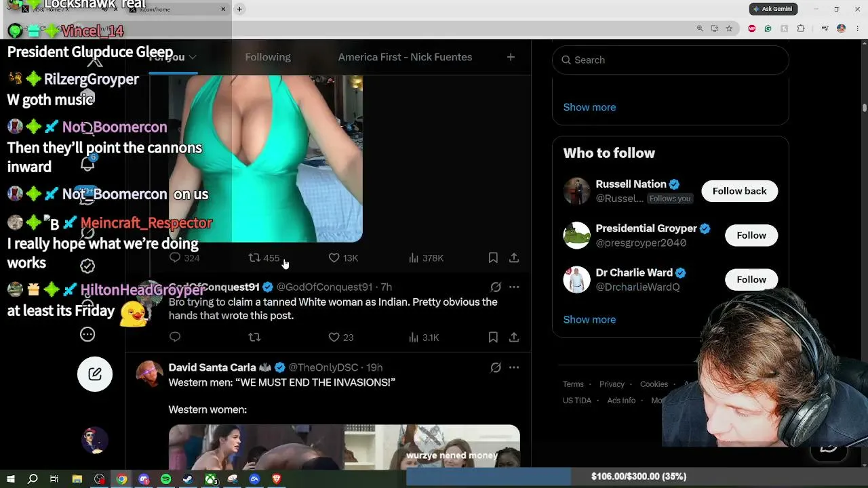The height and width of the screenshot is (488, 868).
Task: Open the compose post button
Action: pyautogui.click(x=95, y=374)
